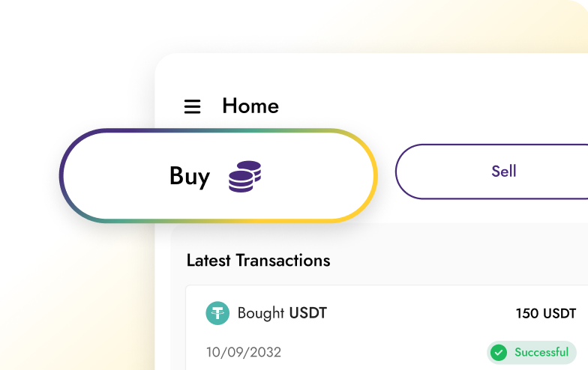Screen dimensions: 588x370
Task: Open the hamburger navigation menu
Action: [x=192, y=106]
